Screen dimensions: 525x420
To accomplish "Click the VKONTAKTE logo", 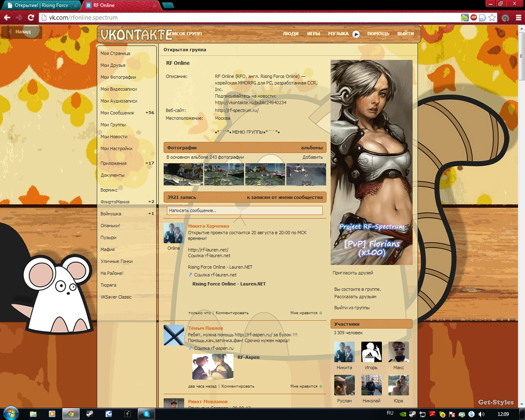I will 136,35.
